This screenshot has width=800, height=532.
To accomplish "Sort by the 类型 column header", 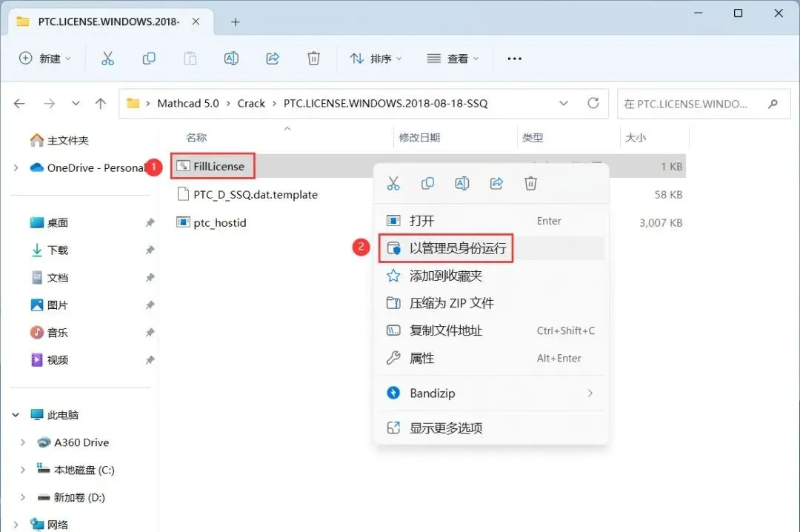I will [533, 138].
